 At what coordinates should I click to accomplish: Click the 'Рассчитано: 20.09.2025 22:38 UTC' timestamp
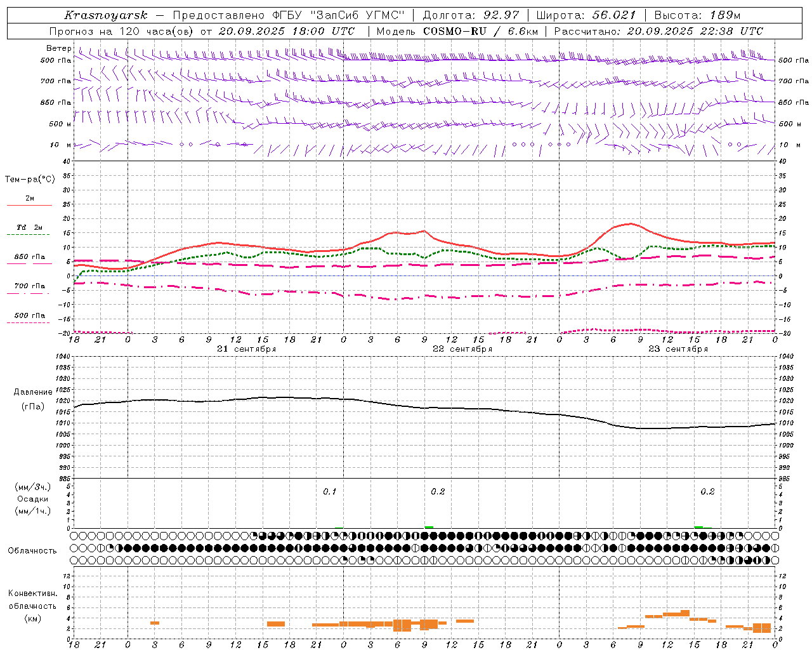tap(658, 31)
